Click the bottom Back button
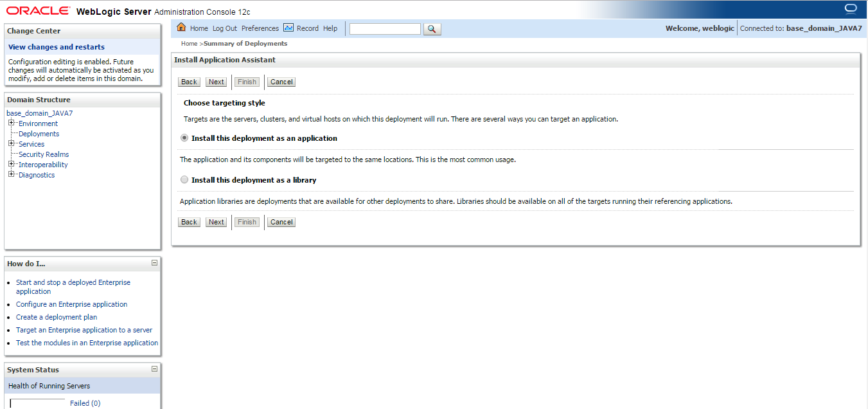Image resolution: width=868 pixels, height=409 pixels. [x=189, y=222]
